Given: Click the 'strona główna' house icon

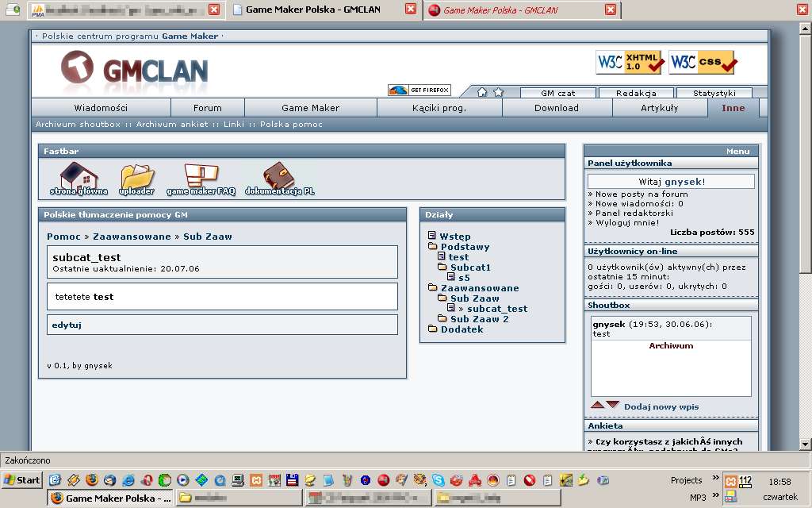Looking at the screenshot, I should coord(79,176).
